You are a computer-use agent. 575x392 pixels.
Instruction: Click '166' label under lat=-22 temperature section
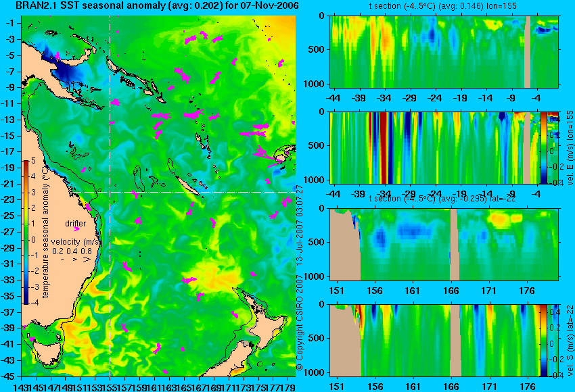coord(451,291)
